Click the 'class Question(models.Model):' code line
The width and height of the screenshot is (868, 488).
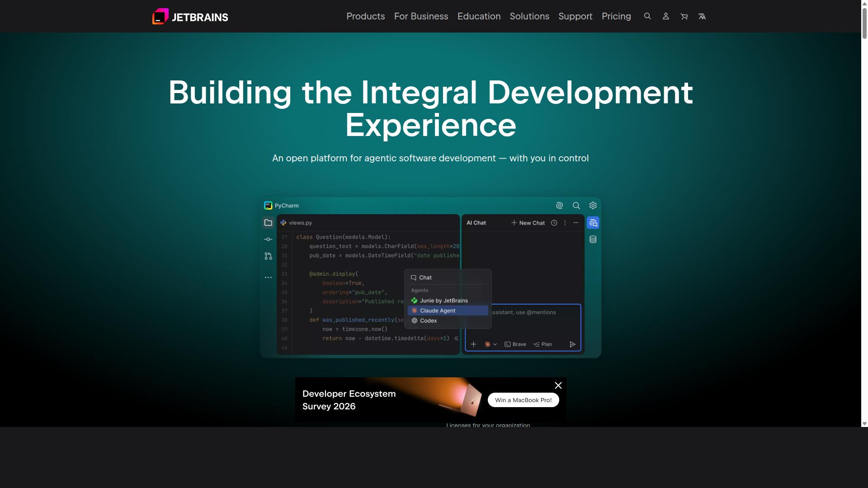(344, 237)
